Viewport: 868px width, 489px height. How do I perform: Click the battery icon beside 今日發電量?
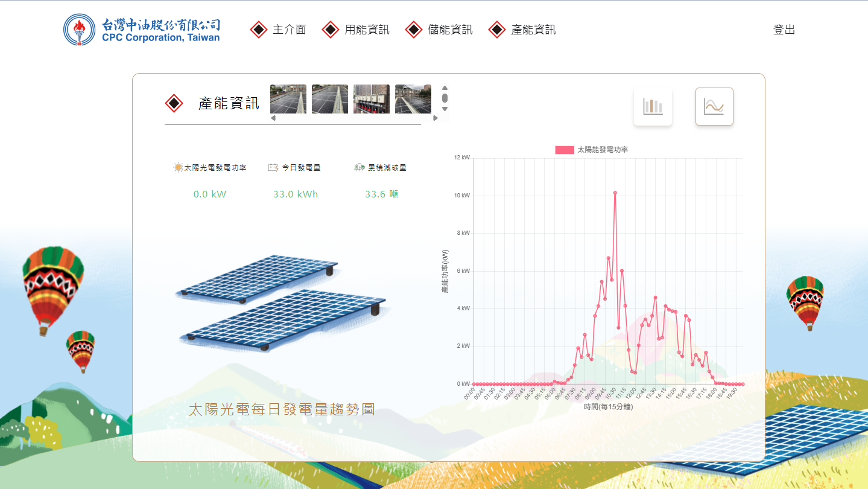[x=273, y=168]
